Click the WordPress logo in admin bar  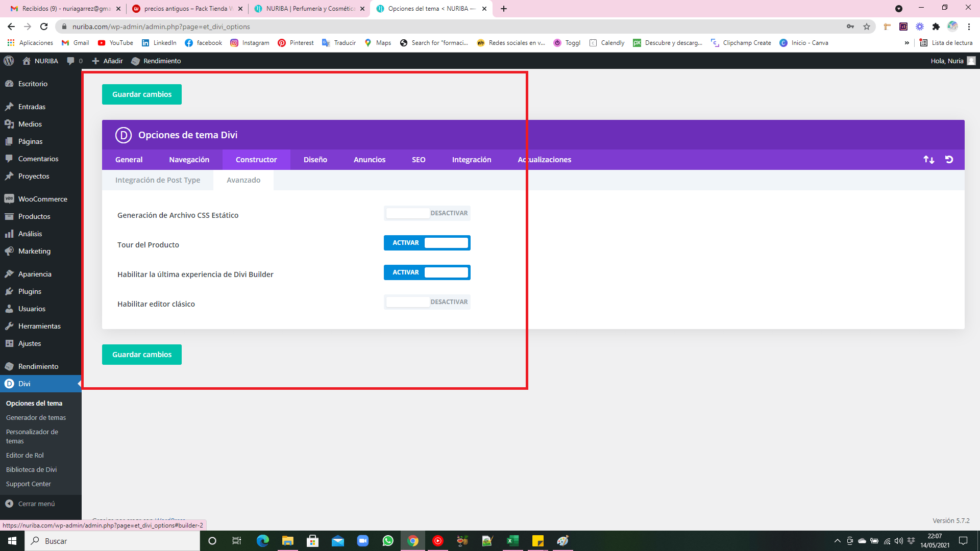(9, 61)
